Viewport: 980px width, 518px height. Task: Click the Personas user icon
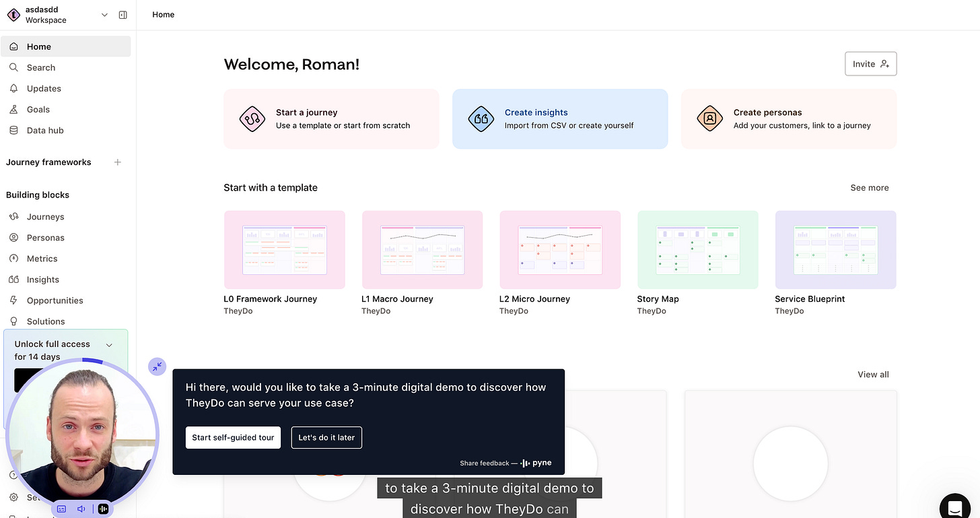[13, 238]
